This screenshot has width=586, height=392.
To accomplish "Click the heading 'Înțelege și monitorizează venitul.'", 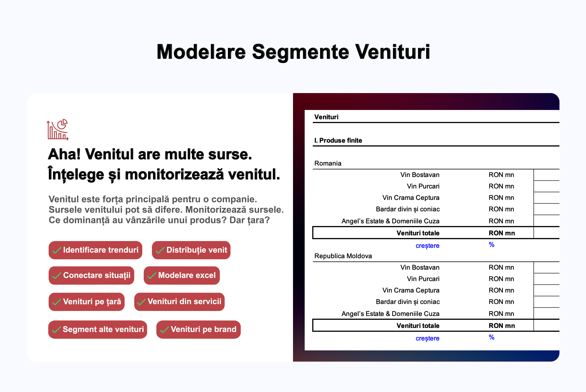I will pyautogui.click(x=164, y=174).
